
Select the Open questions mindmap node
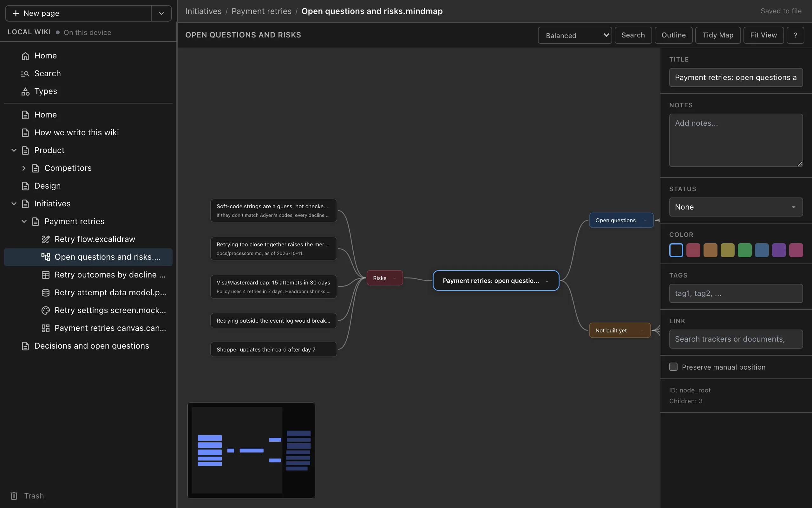[x=621, y=220]
